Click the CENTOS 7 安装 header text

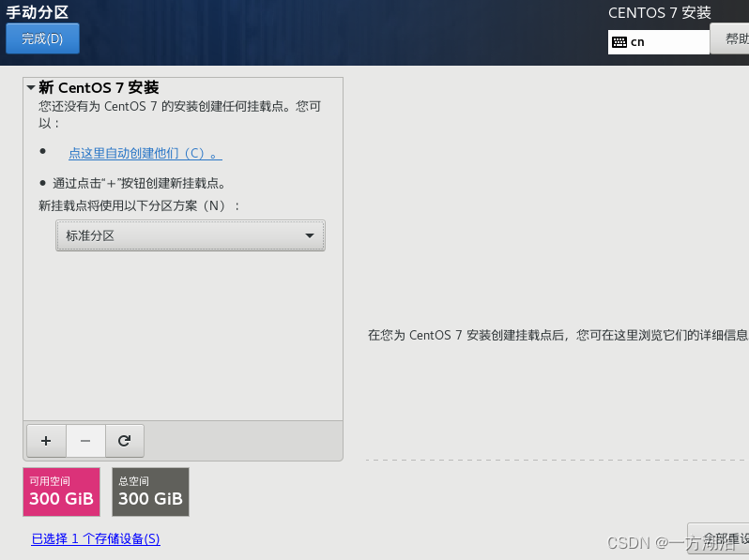[x=660, y=13]
